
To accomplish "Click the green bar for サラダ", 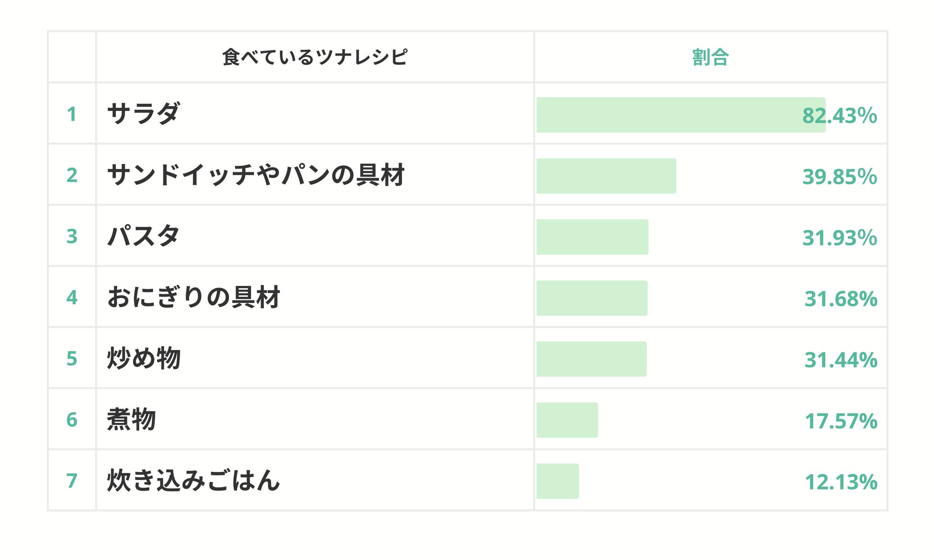I will [671, 115].
